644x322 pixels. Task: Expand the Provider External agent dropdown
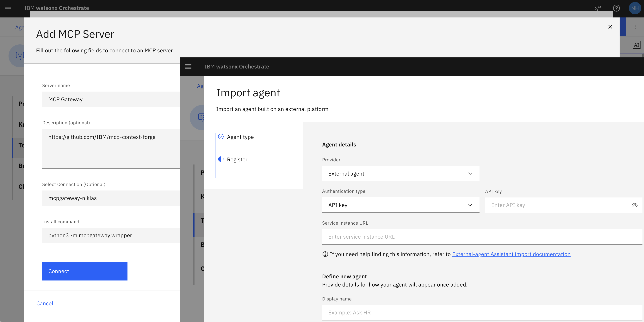click(400, 174)
